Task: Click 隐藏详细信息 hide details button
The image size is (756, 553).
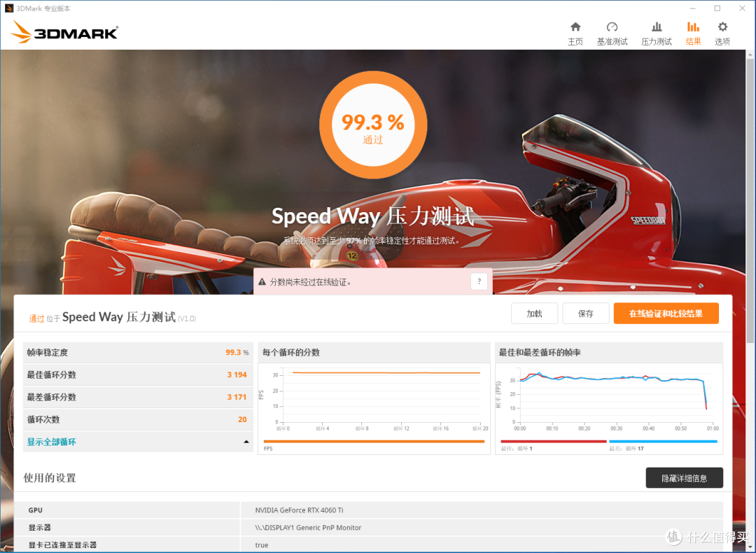Action: [x=684, y=478]
